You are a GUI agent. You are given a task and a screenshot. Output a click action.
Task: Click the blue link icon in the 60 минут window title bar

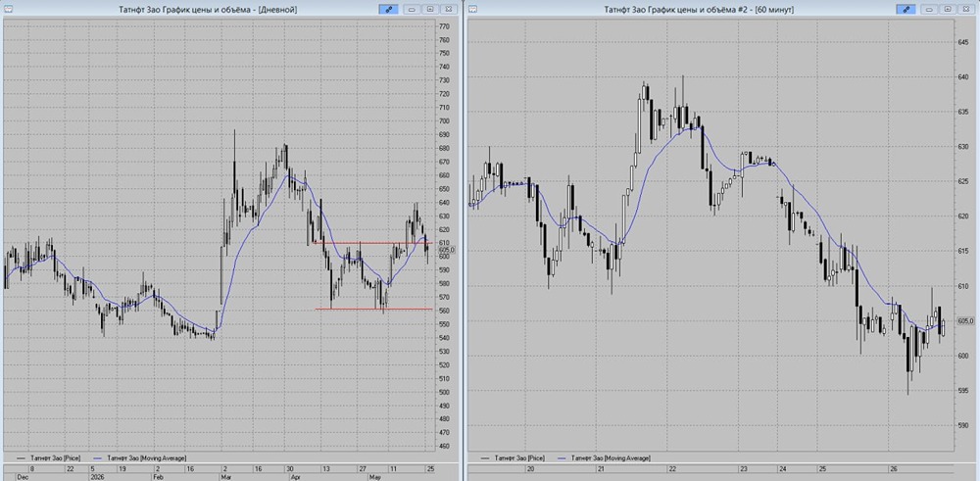(x=905, y=10)
